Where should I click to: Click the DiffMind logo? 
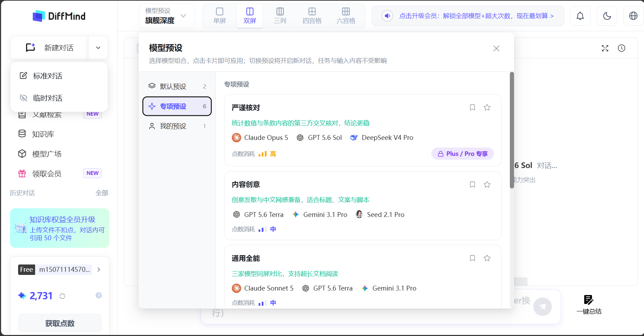59,16
